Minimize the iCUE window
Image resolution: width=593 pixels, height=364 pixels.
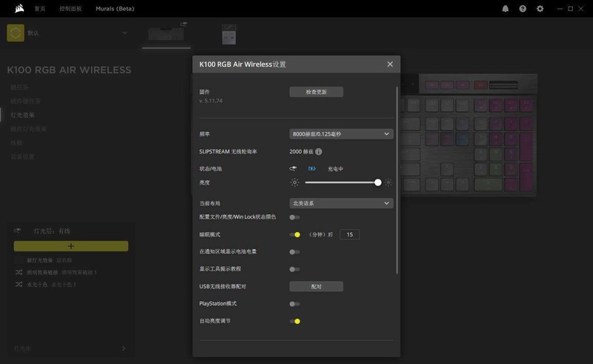coord(560,9)
